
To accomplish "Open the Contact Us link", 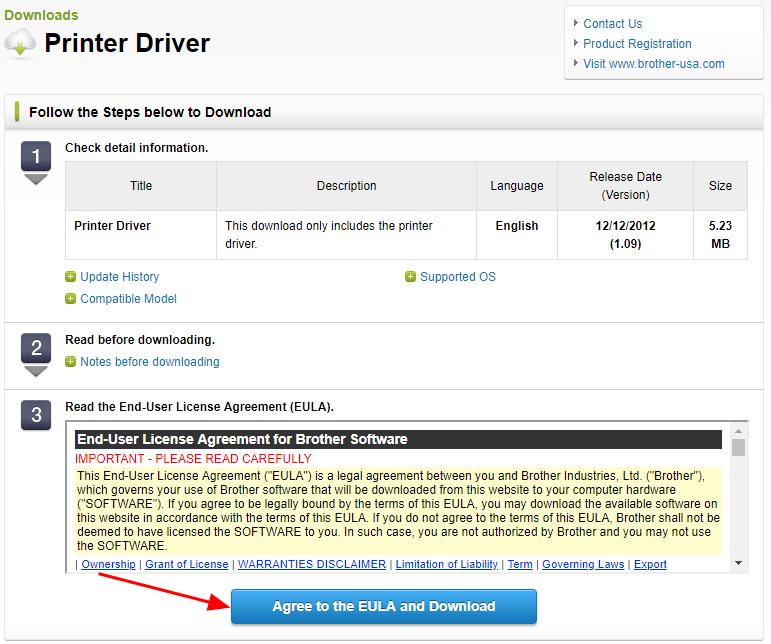I will 612,24.
